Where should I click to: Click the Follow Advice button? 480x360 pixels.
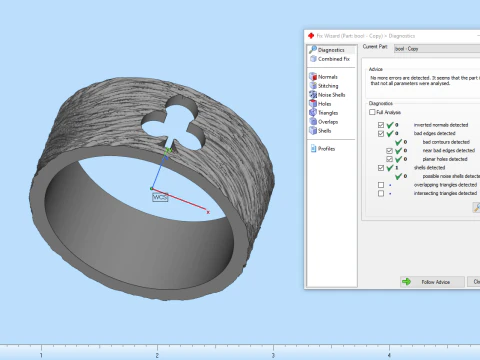coord(432,282)
